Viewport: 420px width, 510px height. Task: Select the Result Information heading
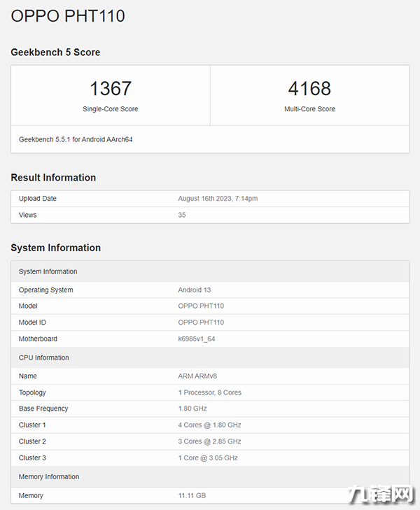[x=53, y=178]
